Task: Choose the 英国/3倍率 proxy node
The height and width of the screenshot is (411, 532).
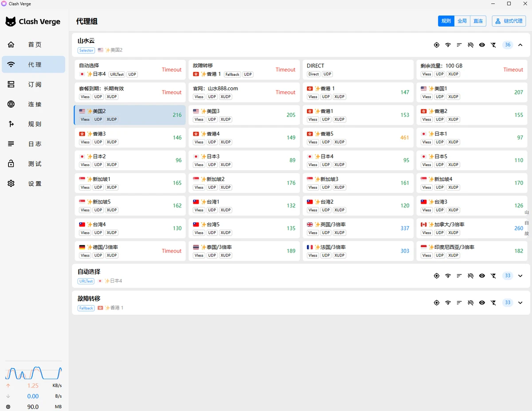Action: click(358, 228)
